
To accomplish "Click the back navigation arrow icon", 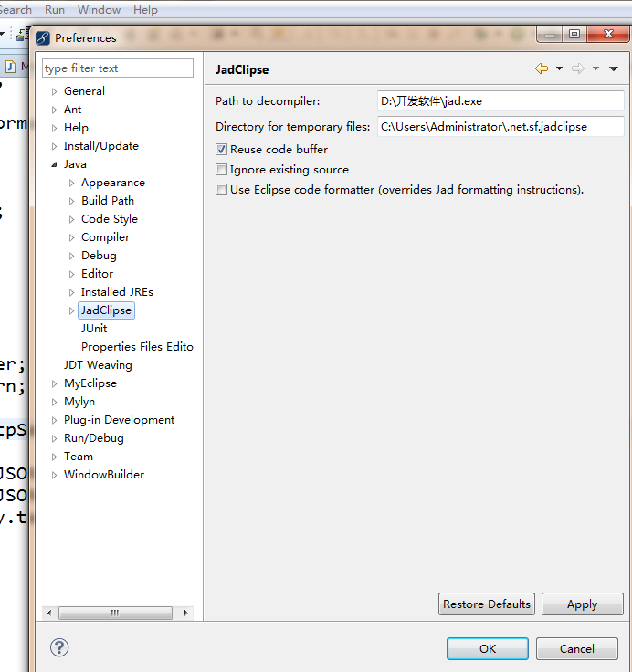I will click(542, 68).
